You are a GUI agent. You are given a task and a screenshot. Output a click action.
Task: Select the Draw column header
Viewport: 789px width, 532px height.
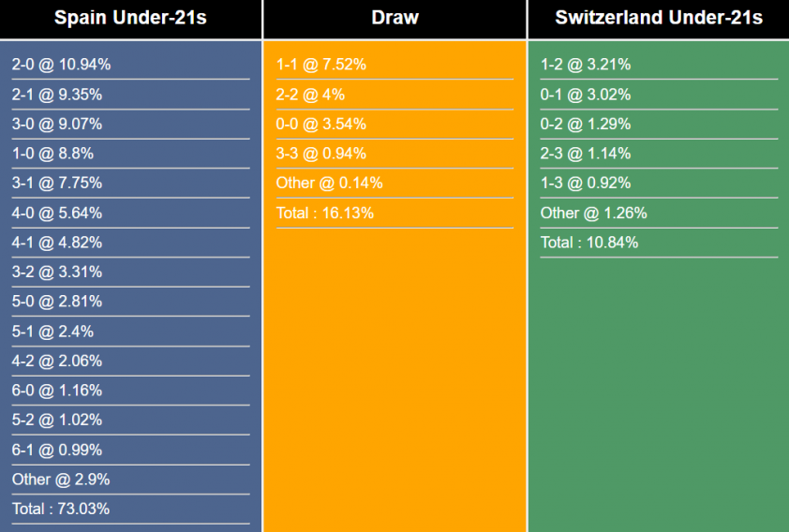pos(394,18)
